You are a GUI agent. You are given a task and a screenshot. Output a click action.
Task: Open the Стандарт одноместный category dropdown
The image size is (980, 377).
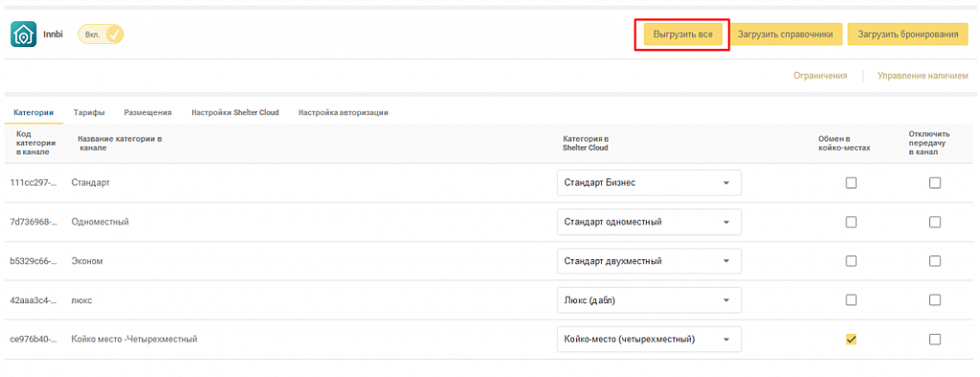(649, 222)
